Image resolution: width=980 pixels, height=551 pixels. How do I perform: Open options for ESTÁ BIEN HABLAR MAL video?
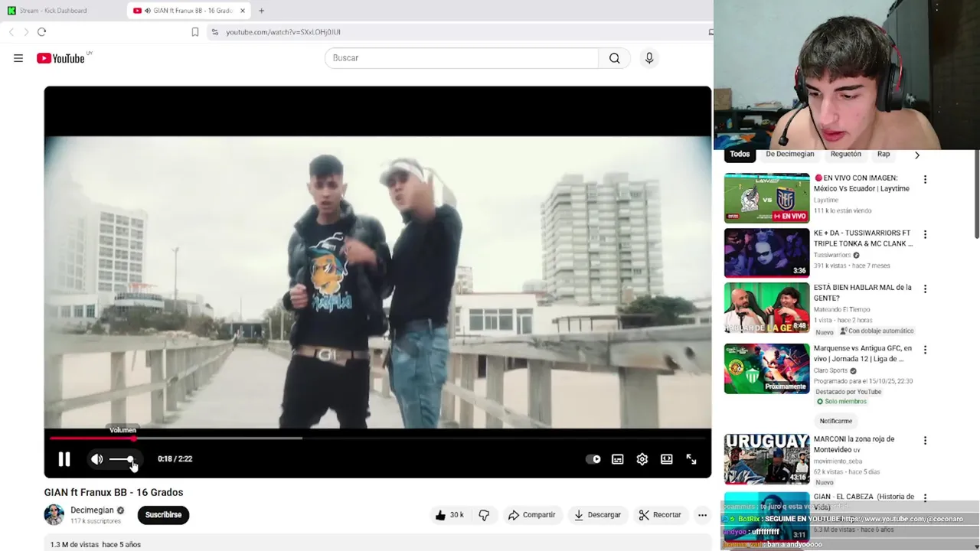pyautogui.click(x=925, y=289)
